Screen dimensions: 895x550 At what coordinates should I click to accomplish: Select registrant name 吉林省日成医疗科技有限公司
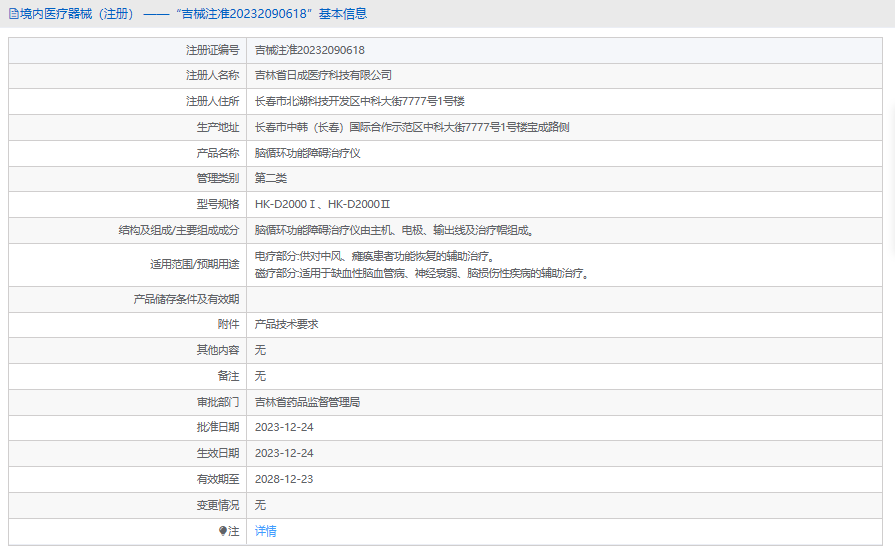[323, 75]
